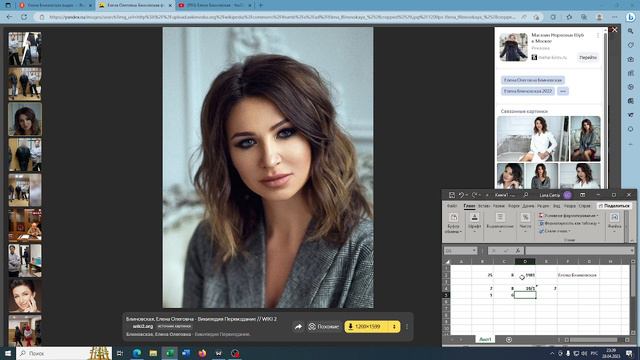Close the image viewer with X icon

pyautogui.click(x=614, y=30)
